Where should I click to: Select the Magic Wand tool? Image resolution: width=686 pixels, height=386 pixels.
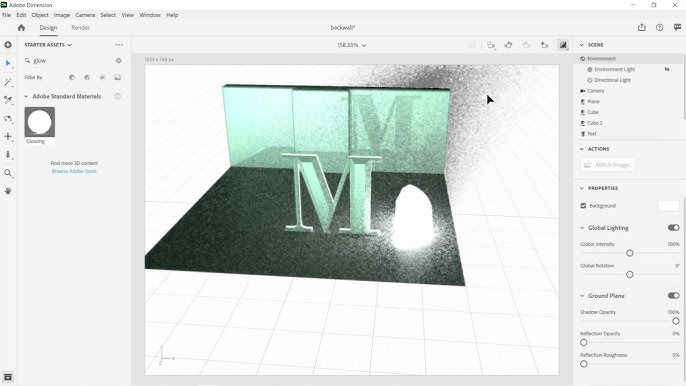[x=8, y=82]
